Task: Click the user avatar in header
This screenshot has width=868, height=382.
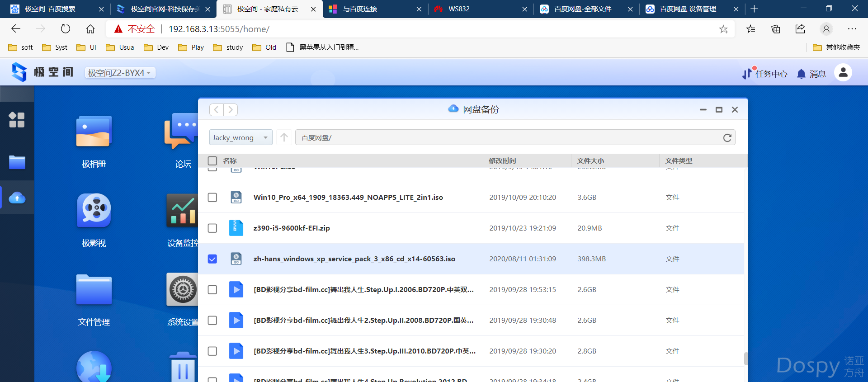Action: pyautogui.click(x=843, y=72)
